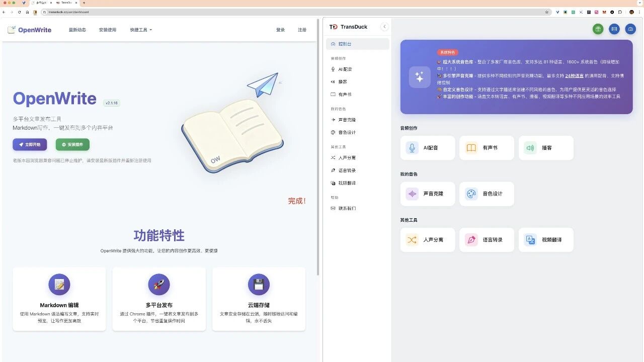Click the translate icon on 视频翻译 card
The height and width of the screenshot is (362, 644).
point(530,240)
